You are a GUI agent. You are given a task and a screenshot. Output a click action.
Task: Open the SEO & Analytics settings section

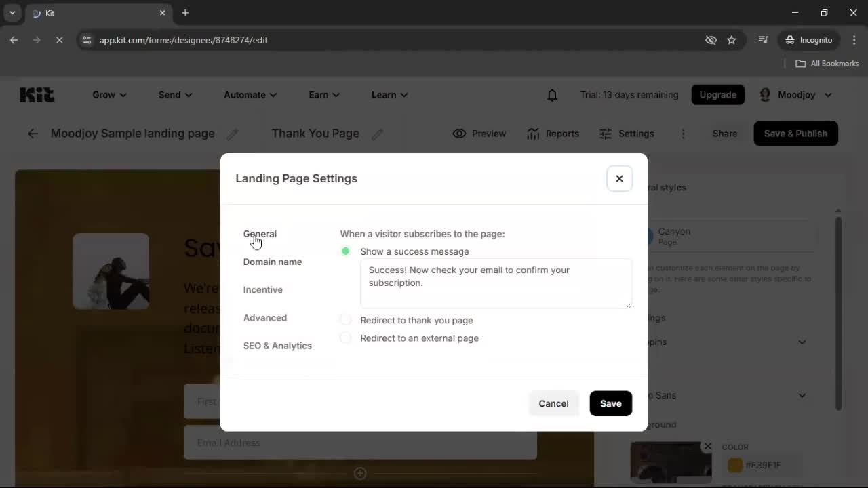coord(277,346)
